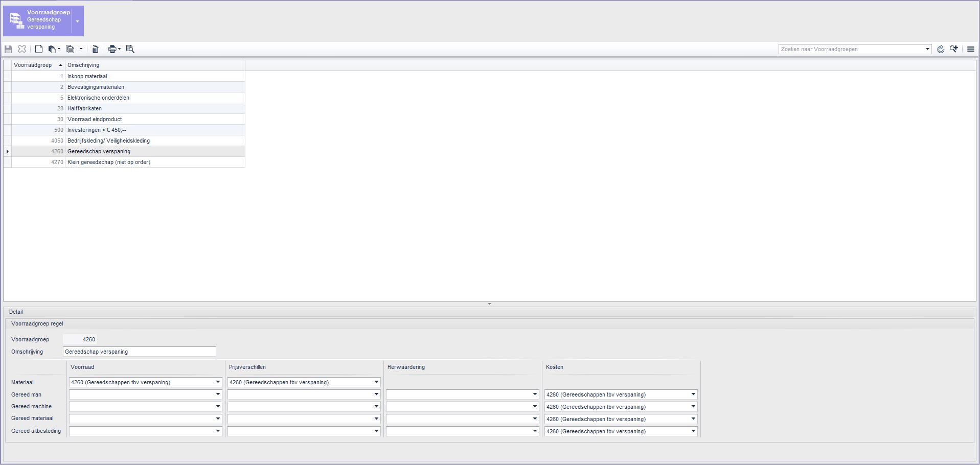Delete record with the trash can icon
The width and height of the screenshot is (980, 465).
click(x=95, y=49)
